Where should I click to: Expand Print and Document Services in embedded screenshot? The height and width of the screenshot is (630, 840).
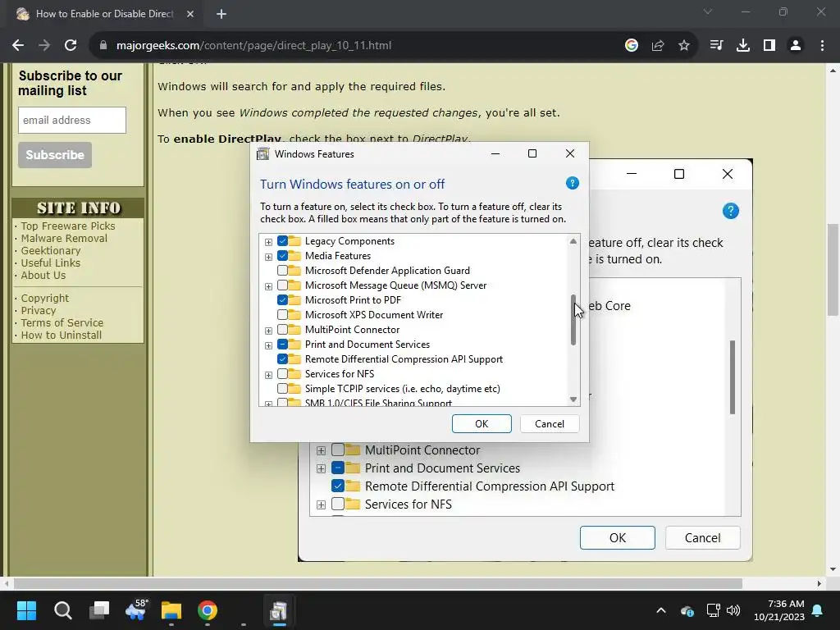pyautogui.click(x=321, y=468)
